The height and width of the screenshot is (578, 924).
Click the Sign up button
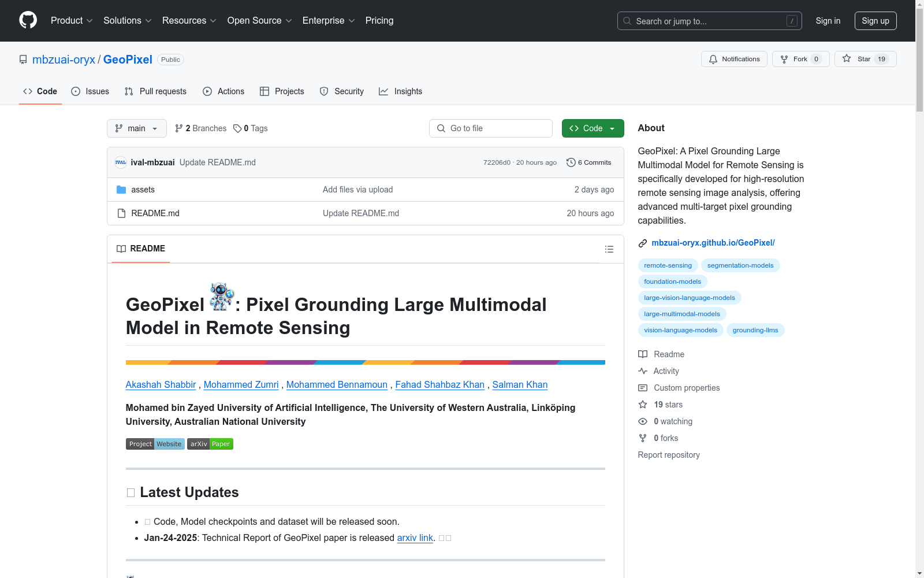(875, 21)
